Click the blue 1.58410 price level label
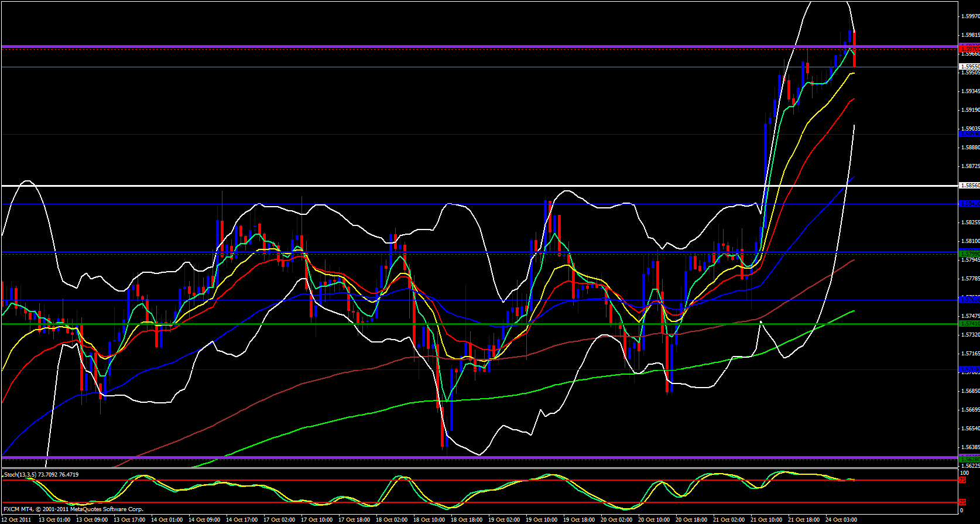The width and height of the screenshot is (980, 524). click(x=969, y=204)
